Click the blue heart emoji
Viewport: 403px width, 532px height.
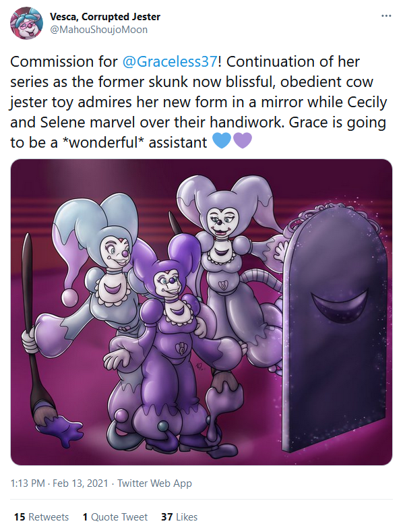[x=222, y=141]
